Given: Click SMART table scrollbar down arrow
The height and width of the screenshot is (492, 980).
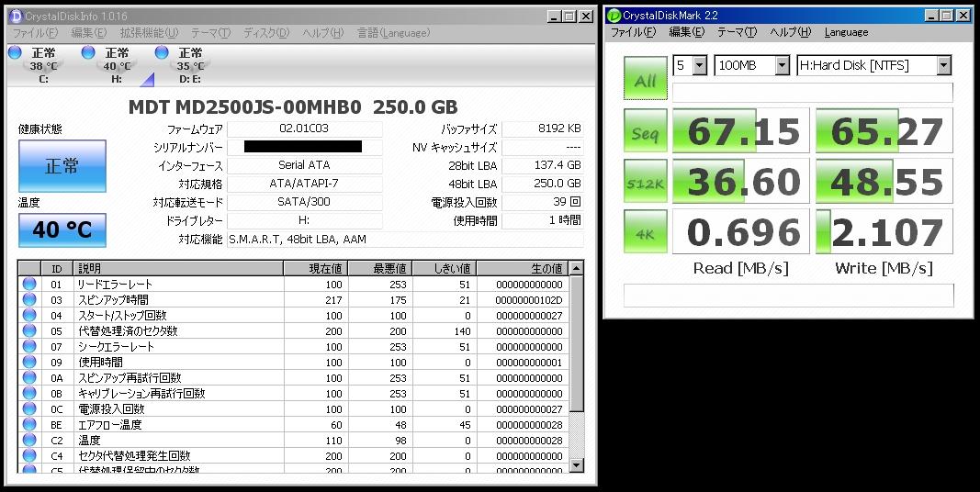Looking at the screenshot, I should coord(577,464).
